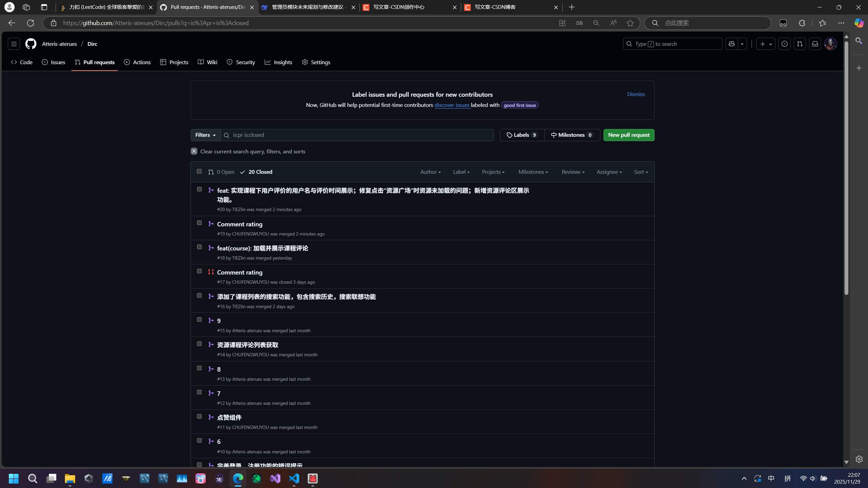Open the hamburger navigation menu icon
This screenshot has height=488, width=868.
pyautogui.click(x=14, y=44)
